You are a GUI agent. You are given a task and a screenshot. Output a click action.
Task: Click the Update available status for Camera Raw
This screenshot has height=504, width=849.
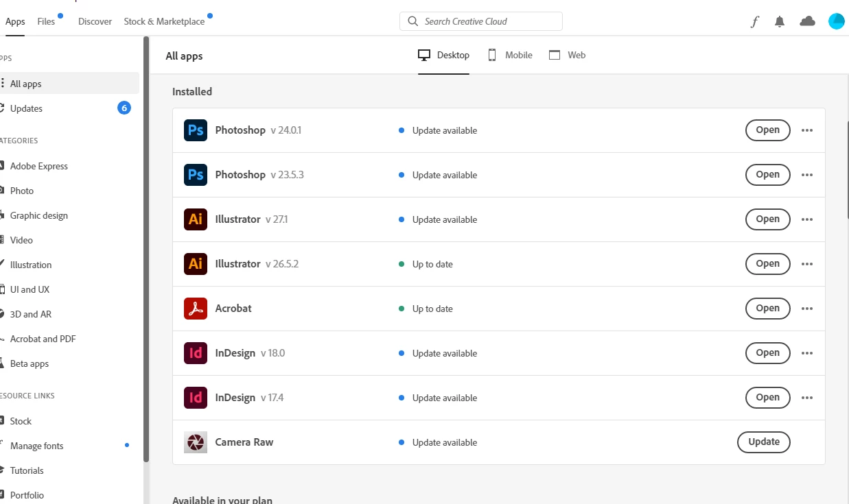tap(438, 442)
